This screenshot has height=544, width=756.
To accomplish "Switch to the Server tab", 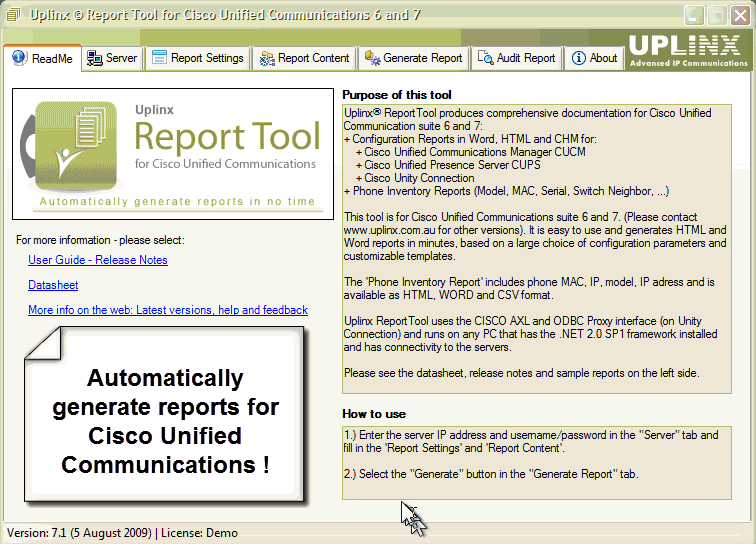I will coord(112,58).
